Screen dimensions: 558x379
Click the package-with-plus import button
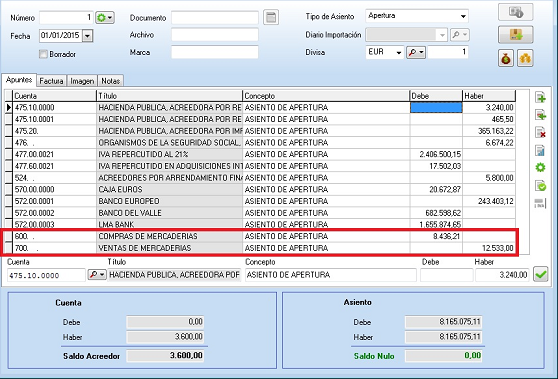point(515,35)
